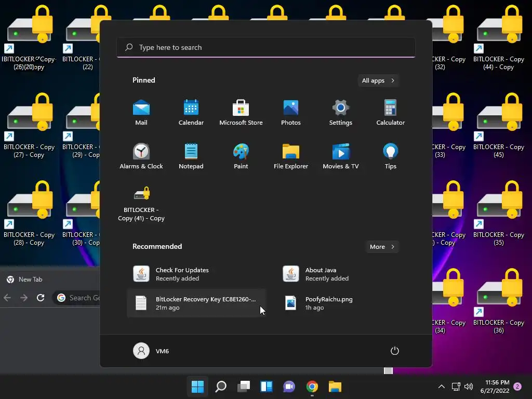The height and width of the screenshot is (399, 532).
Task: Open pinned BITLOCKER - Copy (41) - Copy
Action: click(141, 204)
